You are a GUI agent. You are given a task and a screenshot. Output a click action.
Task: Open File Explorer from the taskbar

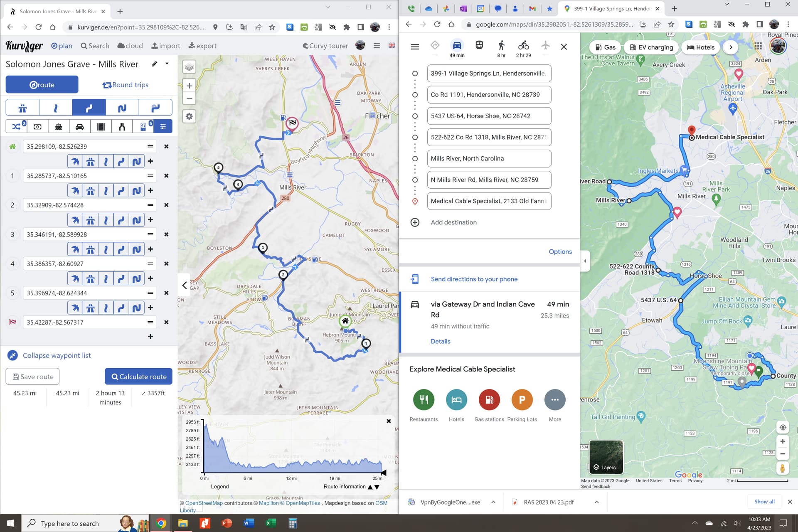(x=183, y=523)
